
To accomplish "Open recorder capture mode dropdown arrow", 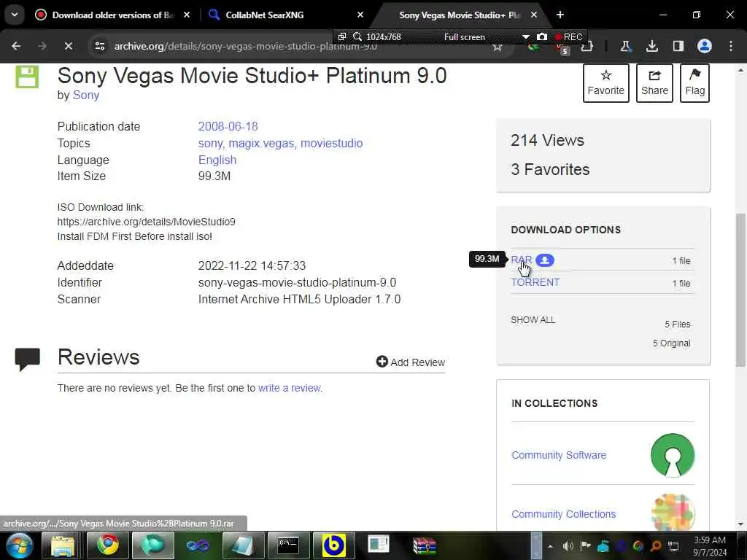I will click(525, 36).
